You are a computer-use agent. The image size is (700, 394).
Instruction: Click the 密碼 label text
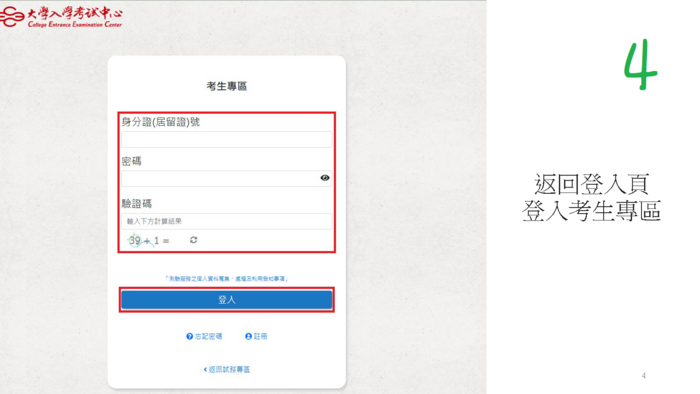click(131, 161)
